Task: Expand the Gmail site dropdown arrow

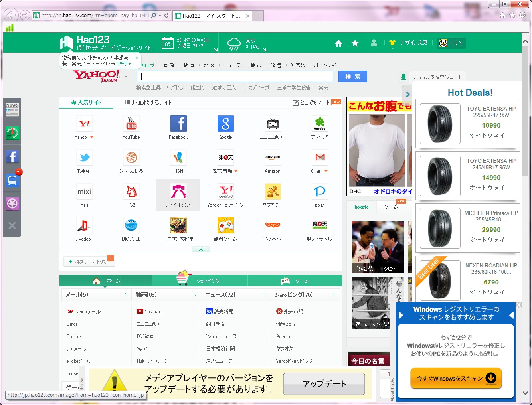Action: (x=326, y=171)
